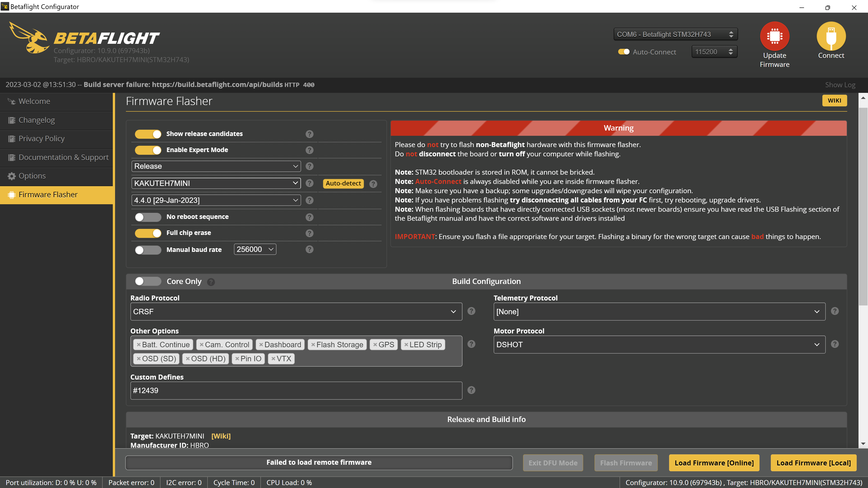
Task: Turn on the Core Only switch
Action: (148, 281)
